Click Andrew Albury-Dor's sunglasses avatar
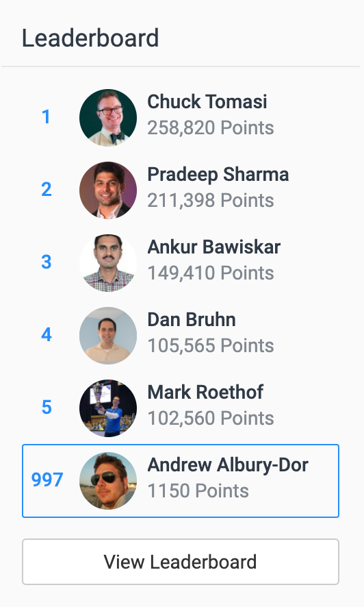 coord(108,480)
